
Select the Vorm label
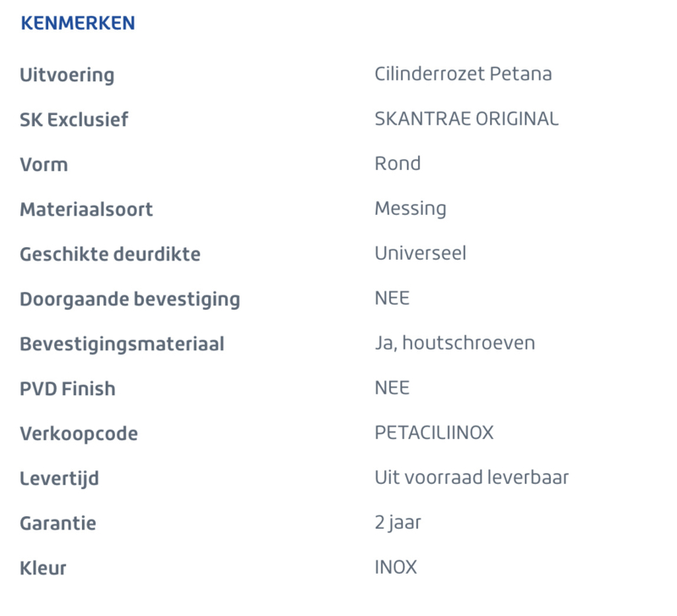[x=44, y=165]
